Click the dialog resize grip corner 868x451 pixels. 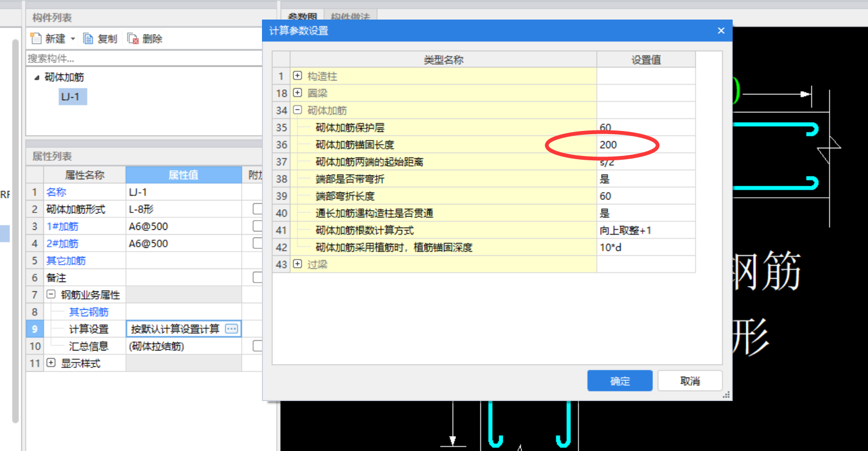[x=726, y=395]
